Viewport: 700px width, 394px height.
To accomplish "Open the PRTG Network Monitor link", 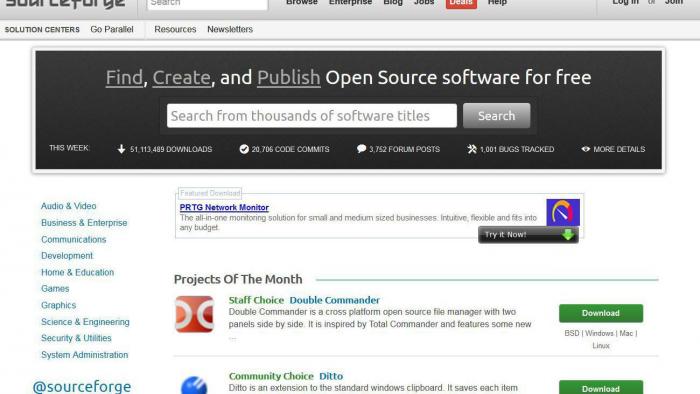I will coord(224,207).
